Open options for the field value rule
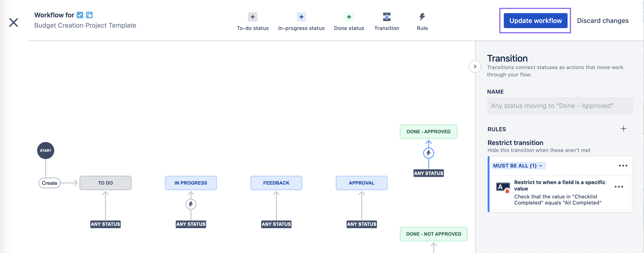This screenshot has width=644, height=253. pos(618,186)
